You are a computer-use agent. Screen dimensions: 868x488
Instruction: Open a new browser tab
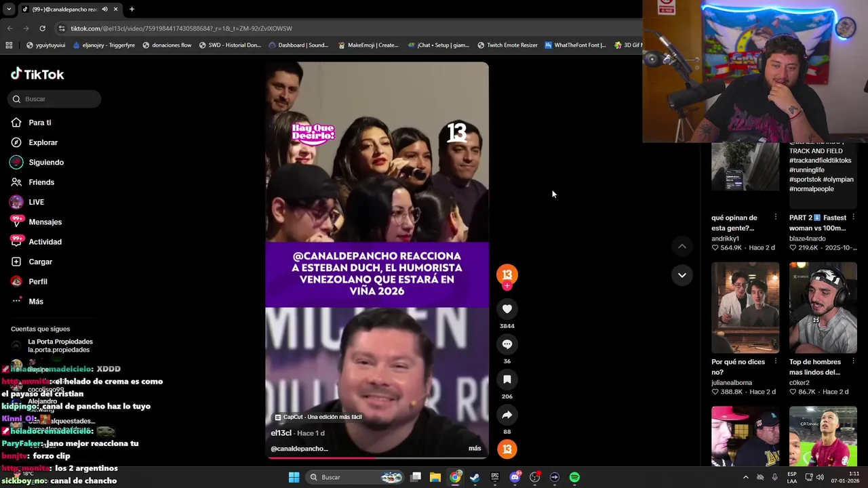[132, 9]
